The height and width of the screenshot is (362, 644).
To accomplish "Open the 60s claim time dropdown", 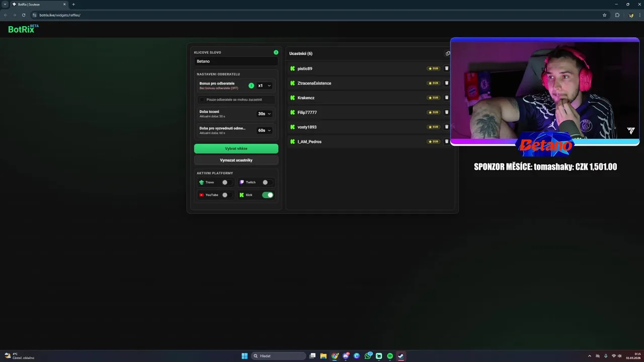I will point(264,130).
